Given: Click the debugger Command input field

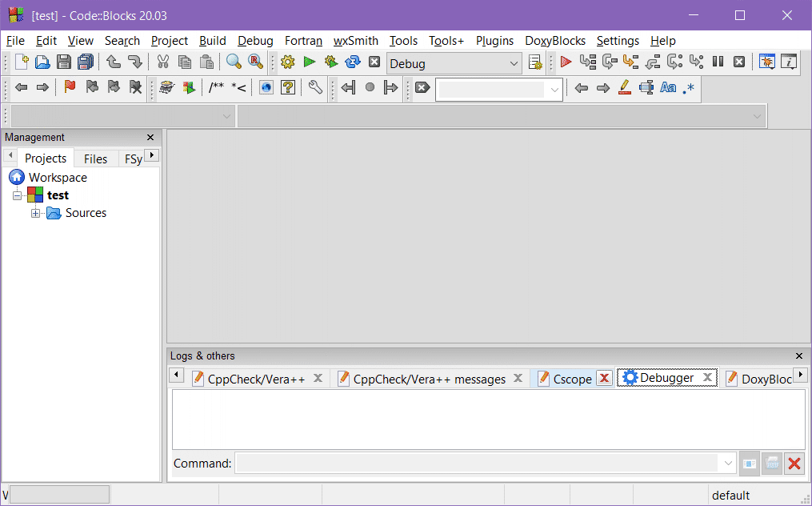Looking at the screenshot, I should click(478, 463).
